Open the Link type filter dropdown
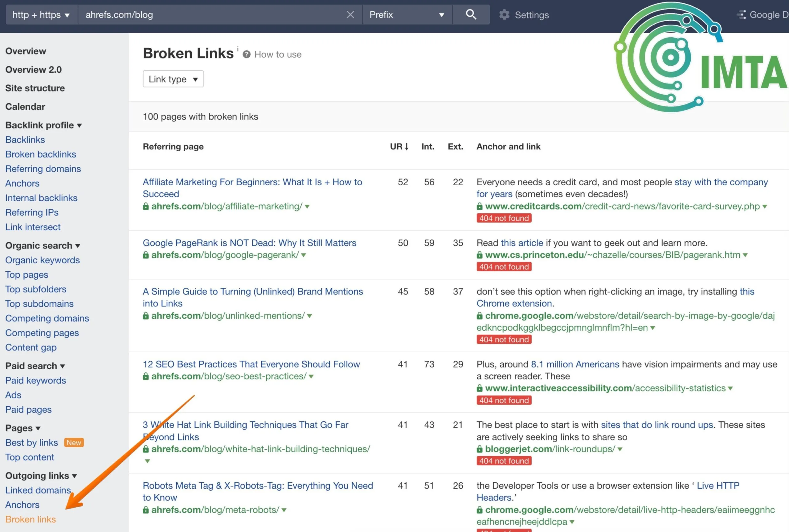 coord(173,79)
